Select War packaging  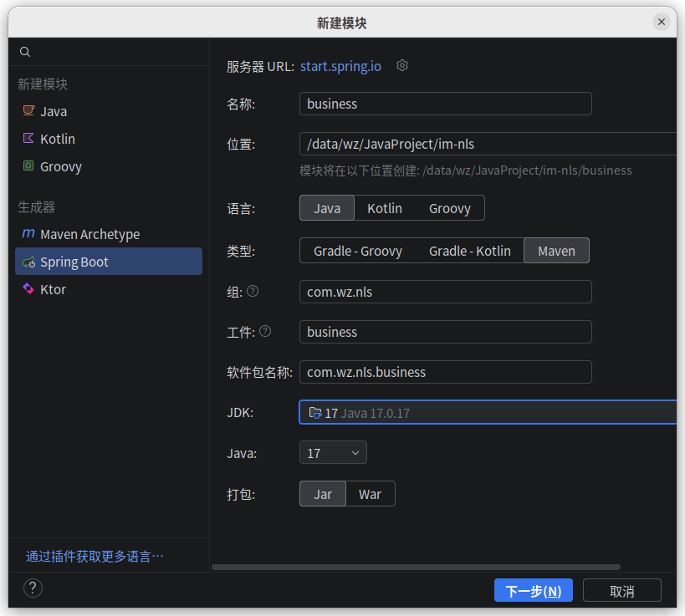(370, 494)
